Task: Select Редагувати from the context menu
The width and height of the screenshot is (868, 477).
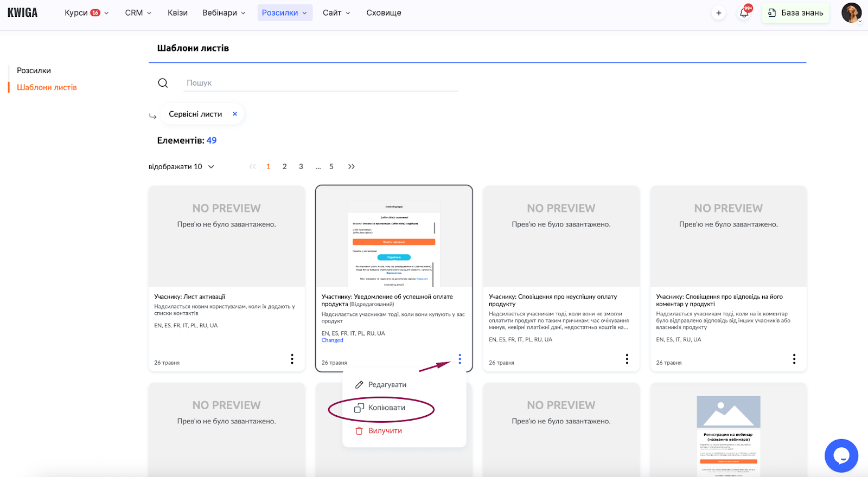Action: point(387,385)
